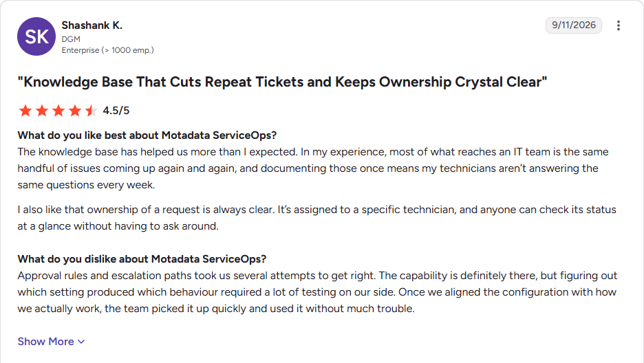This screenshot has width=644, height=363.
Task: Click the purple SK avatar
Action: click(x=36, y=36)
